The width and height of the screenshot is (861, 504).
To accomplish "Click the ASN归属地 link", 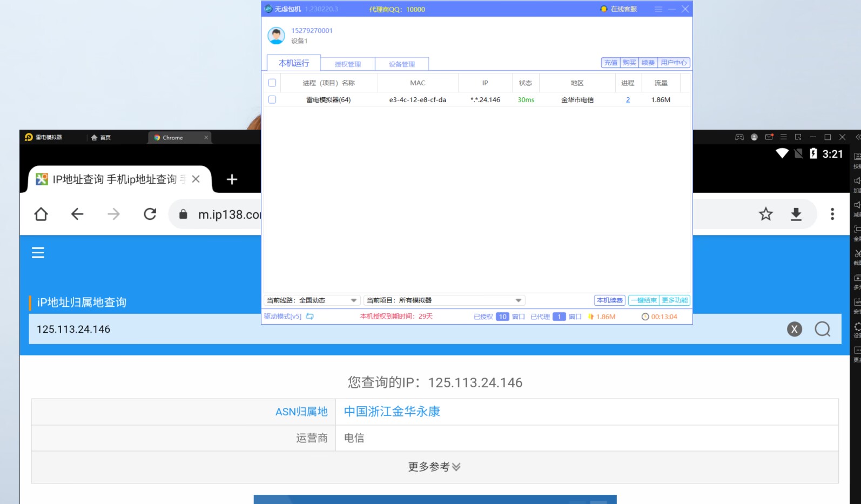I will (301, 412).
